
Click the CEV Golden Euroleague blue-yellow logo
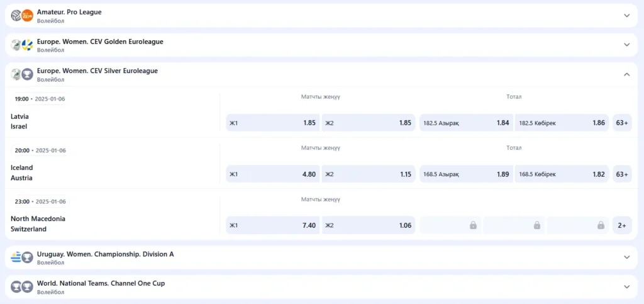pos(27,45)
